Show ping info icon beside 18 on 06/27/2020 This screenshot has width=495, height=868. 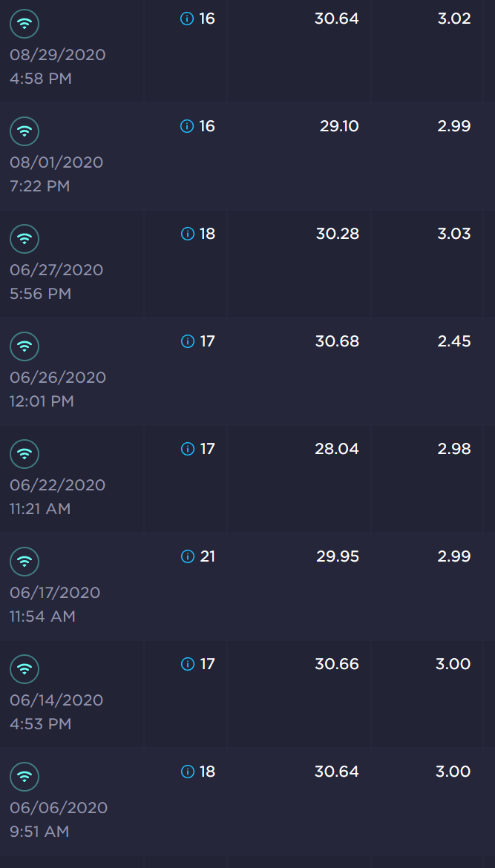pos(188,234)
